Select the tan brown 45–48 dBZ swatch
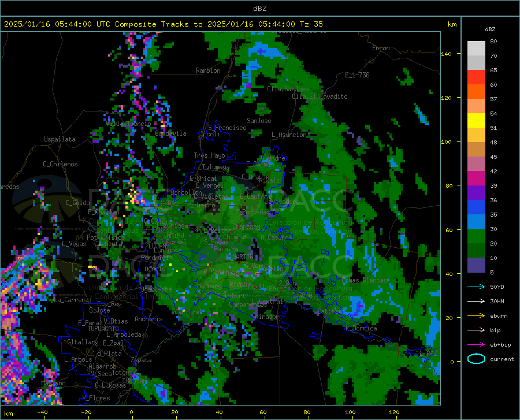The width and height of the screenshot is (520, 420). coord(476,150)
